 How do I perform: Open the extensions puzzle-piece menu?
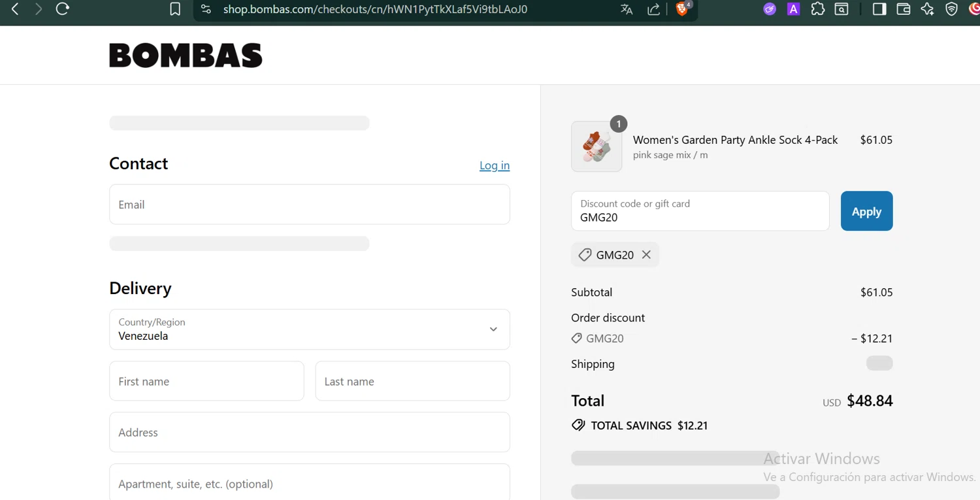[x=817, y=9]
